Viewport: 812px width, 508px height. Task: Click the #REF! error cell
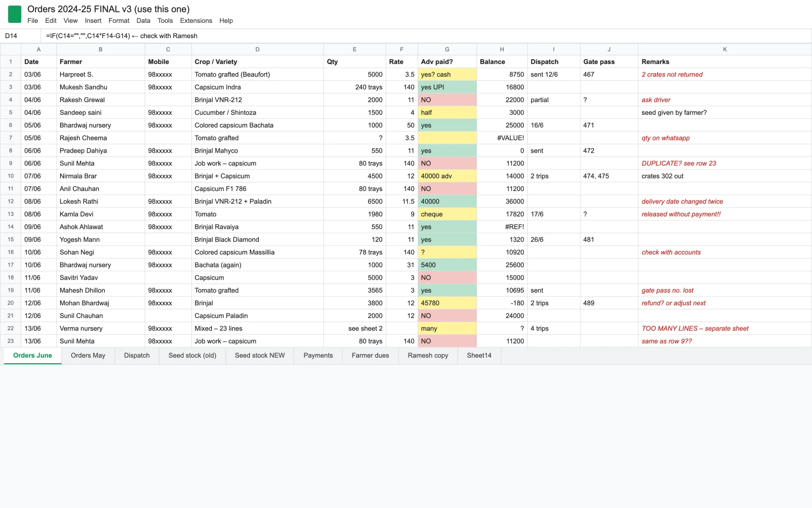pyautogui.click(x=502, y=227)
